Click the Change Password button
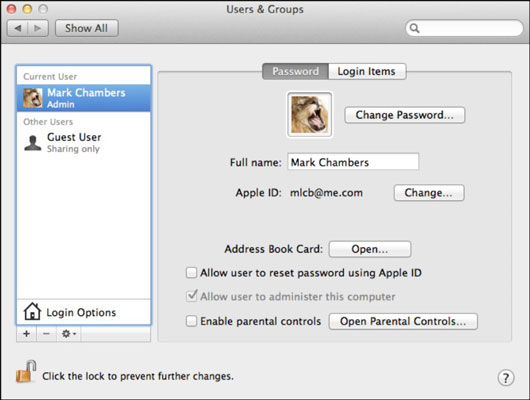This screenshot has width=530, height=400. tap(405, 115)
